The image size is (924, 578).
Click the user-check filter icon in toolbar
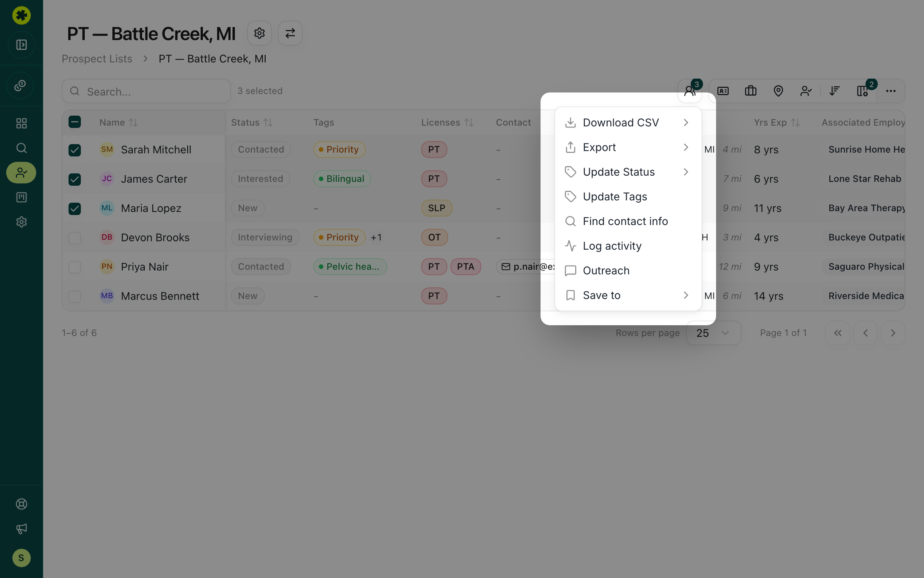[x=806, y=91]
